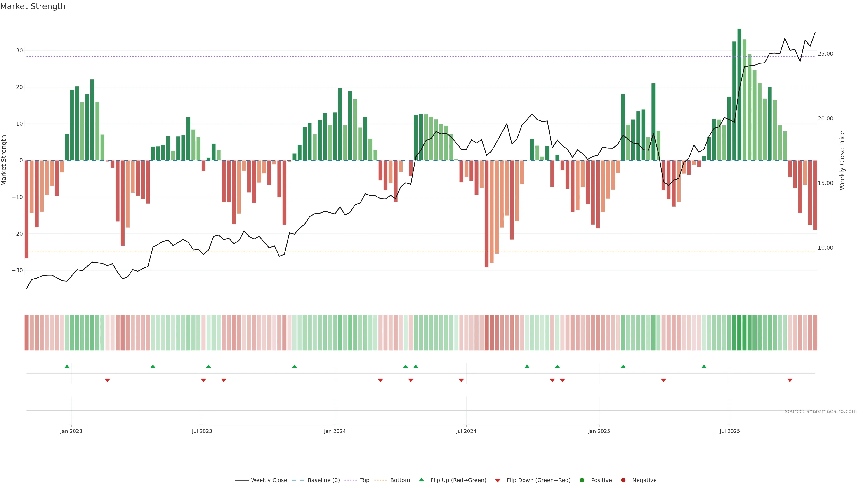
Task: Click the Jul 2025 x-axis label
Action: coord(729,431)
